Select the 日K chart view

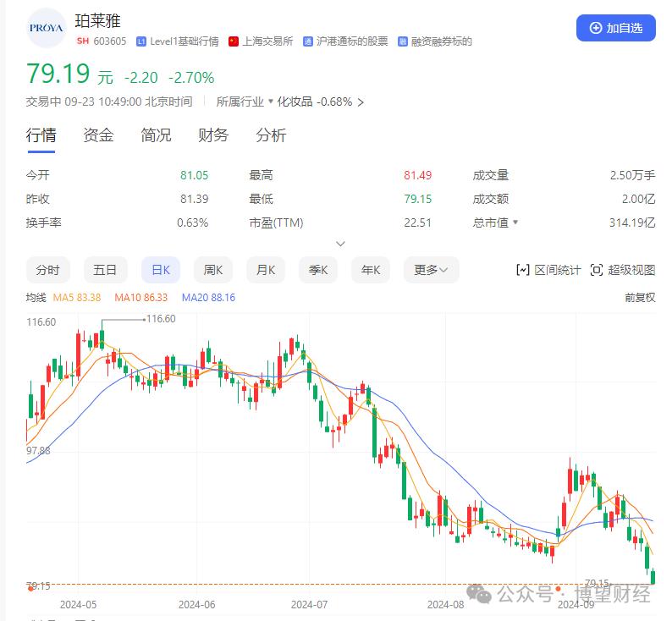[161, 270]
